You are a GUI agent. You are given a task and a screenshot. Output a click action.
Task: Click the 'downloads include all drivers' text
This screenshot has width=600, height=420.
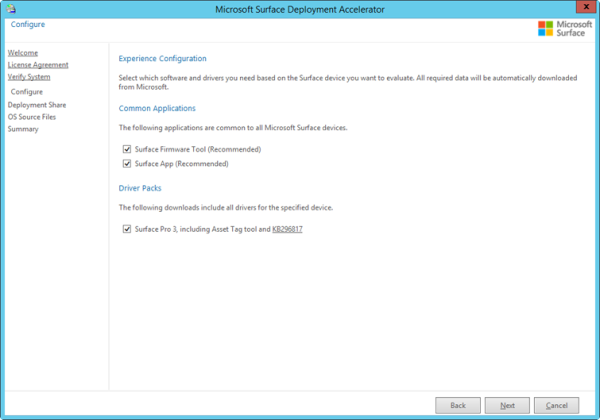pos(226,208)
